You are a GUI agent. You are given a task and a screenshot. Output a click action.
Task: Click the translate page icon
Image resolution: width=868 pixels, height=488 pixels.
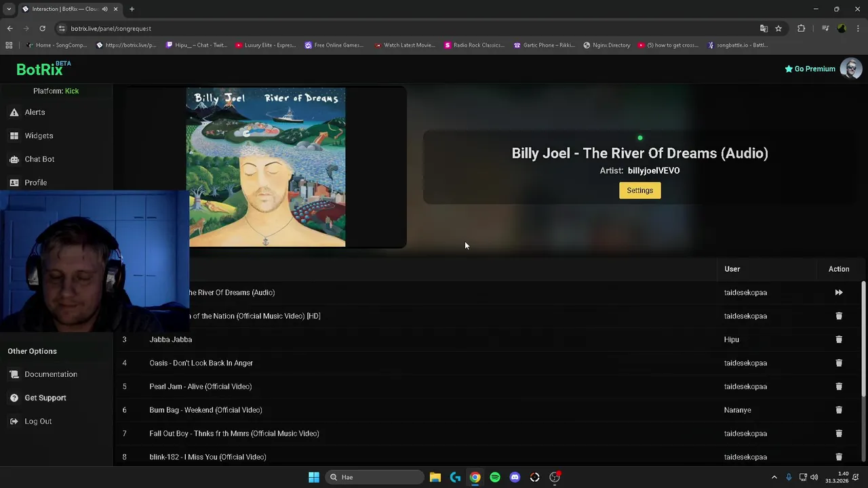764,28
